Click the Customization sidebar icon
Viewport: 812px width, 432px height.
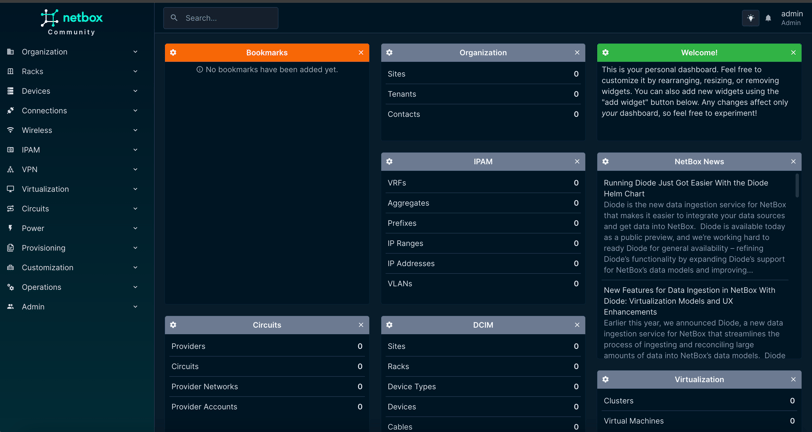click(10, 268)
